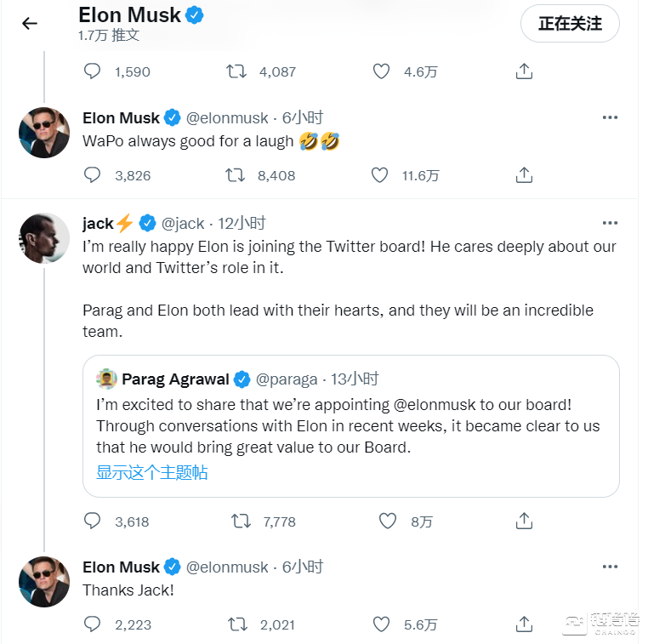Reply to the Thanks Jack tweet
The image size is (648, 644).
point(93,624)
